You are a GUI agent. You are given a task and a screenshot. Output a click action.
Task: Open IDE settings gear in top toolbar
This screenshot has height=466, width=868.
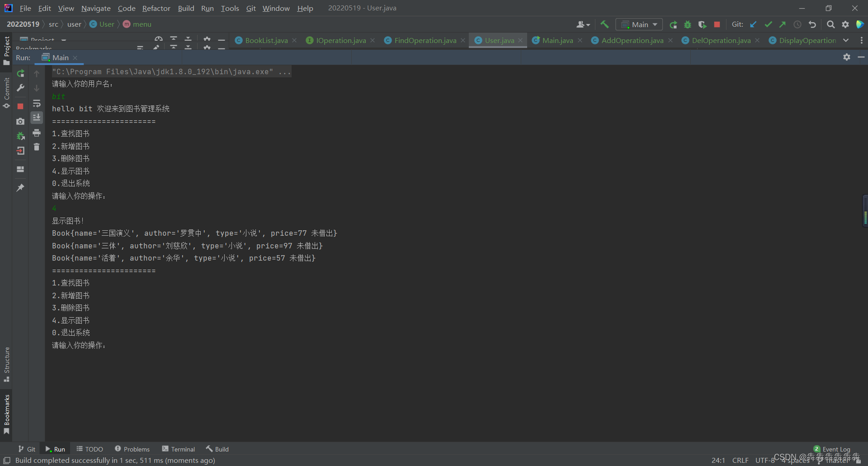[x=845, y=24]
